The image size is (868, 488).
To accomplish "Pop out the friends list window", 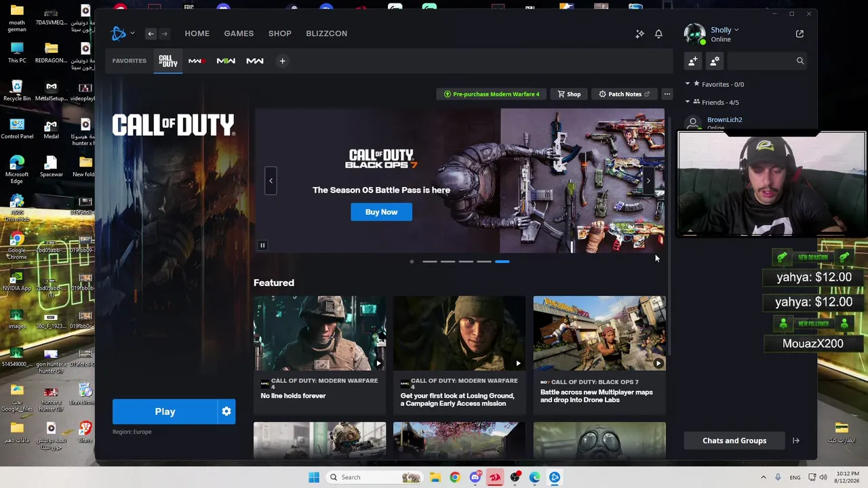I will coord(800,33).
